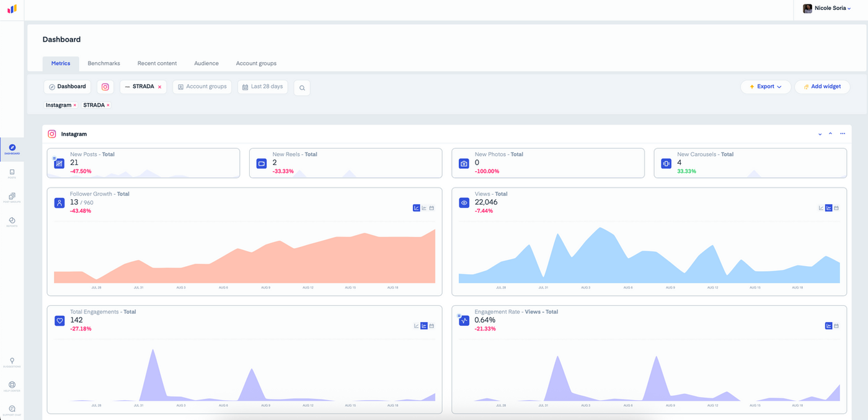Click the Account groups filter field
This screenshot has height=420, width=868.
coord(202,87)
